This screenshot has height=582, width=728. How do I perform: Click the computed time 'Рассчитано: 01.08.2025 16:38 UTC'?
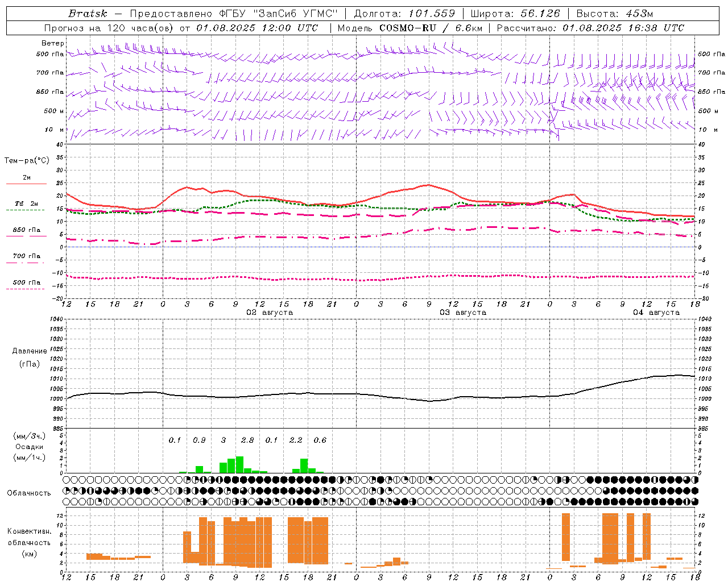tap(590, 28)
